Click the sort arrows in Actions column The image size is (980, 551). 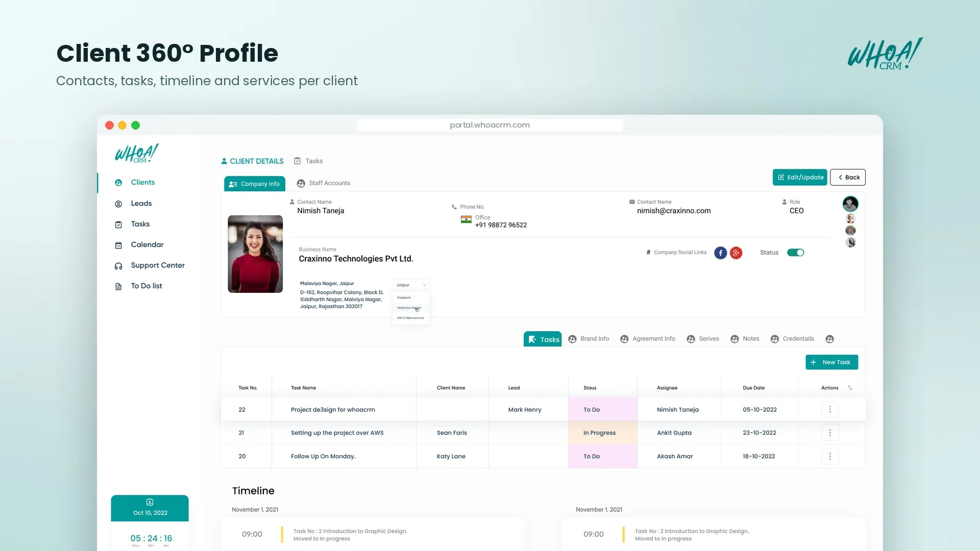click(x=850, y=388)
